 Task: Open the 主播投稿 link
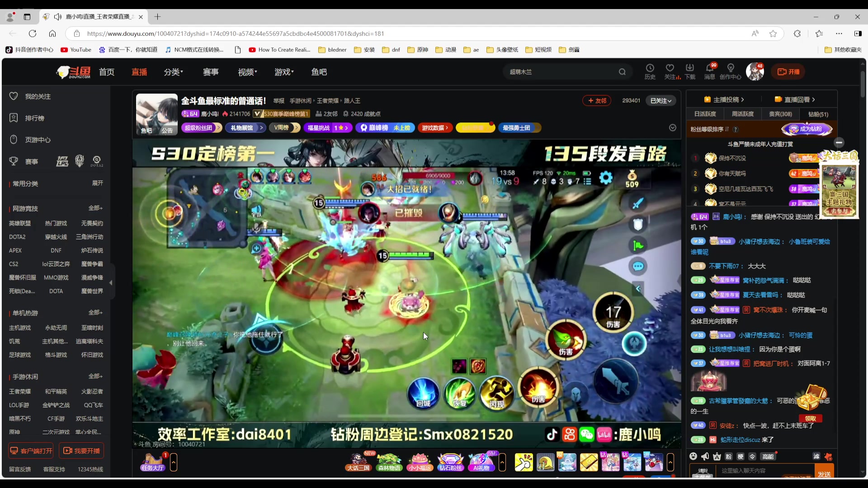(x=724, y=99)
